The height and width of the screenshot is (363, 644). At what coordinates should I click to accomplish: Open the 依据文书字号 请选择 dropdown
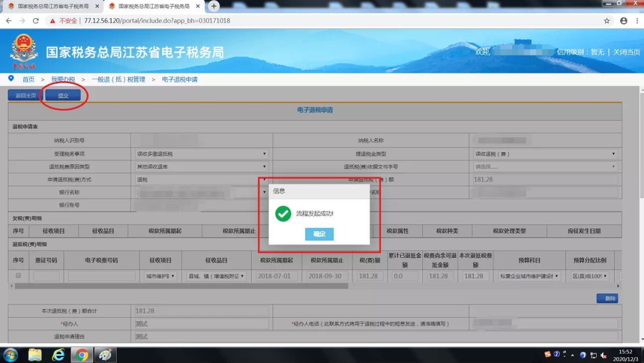coord(545,167)
